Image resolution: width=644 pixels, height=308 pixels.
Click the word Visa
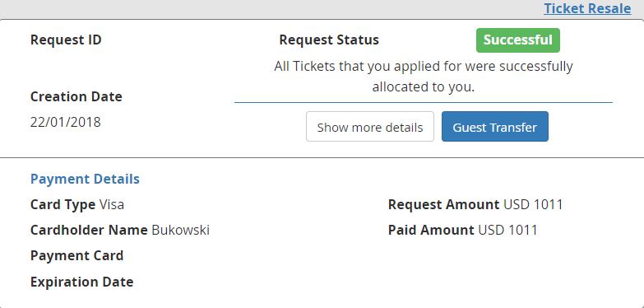pos(112,204)
